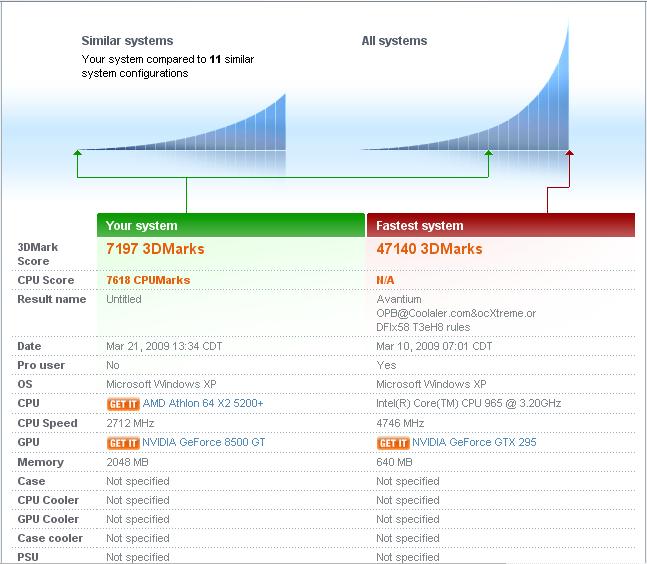Click the Date row label
Viewport: 647px width, 564px height.
[x=29, y=346]
